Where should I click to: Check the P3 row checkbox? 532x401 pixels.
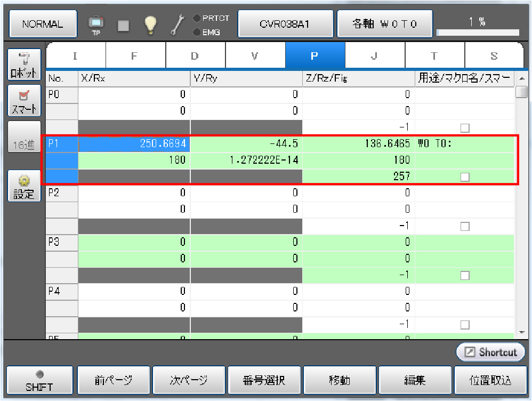pos(465,276)
